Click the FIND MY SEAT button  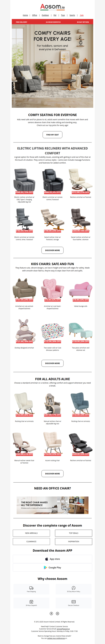(52, 135)
